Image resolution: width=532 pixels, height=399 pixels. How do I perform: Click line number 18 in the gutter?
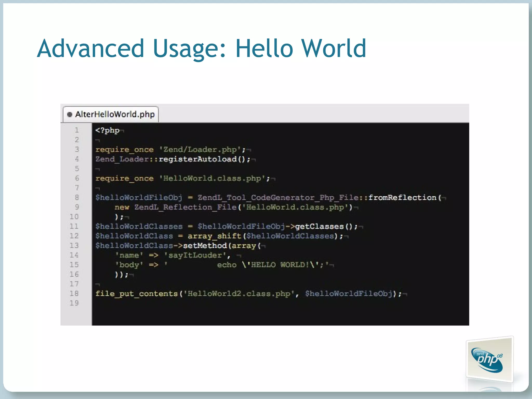[74, 294]
